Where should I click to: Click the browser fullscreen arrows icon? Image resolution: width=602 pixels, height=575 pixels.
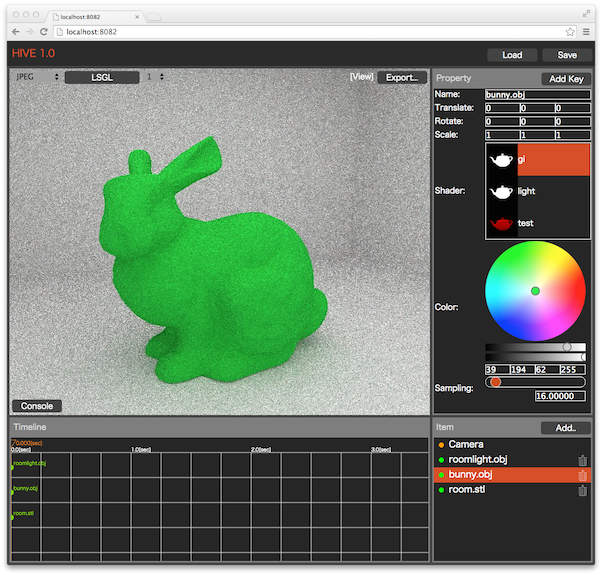pos(586,14)
